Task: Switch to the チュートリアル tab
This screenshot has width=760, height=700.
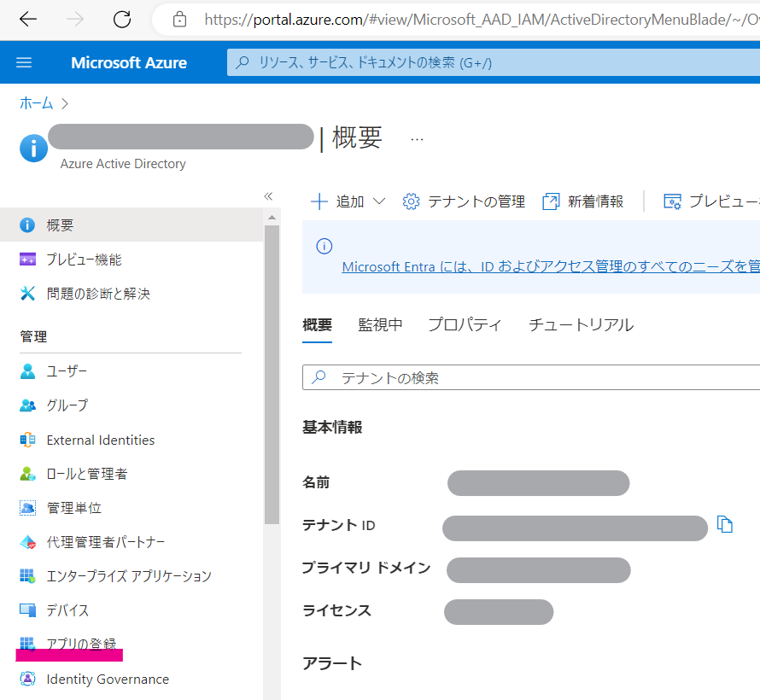Action: click(581, 324)
